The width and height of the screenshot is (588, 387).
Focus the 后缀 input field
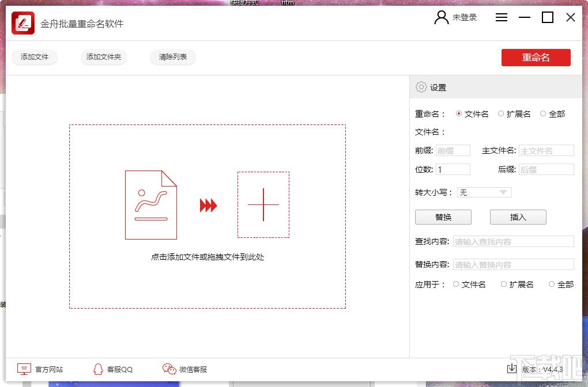546,169
